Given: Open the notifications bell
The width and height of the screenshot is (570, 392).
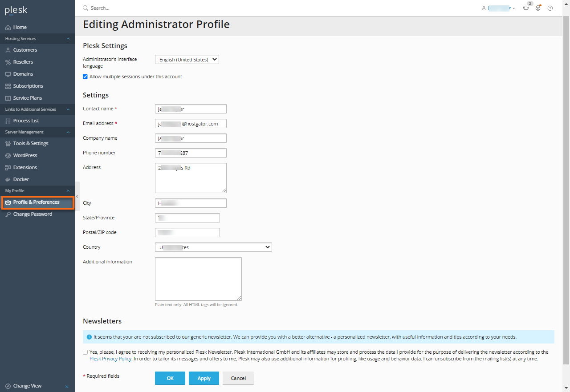Looking at the screenshot, I should click(x=525, y=8).
